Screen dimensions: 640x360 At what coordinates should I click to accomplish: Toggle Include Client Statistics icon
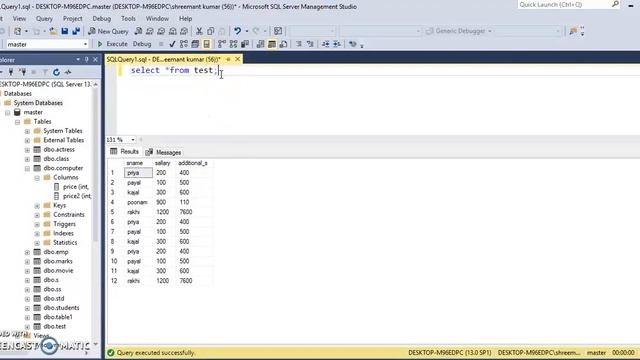245,44
